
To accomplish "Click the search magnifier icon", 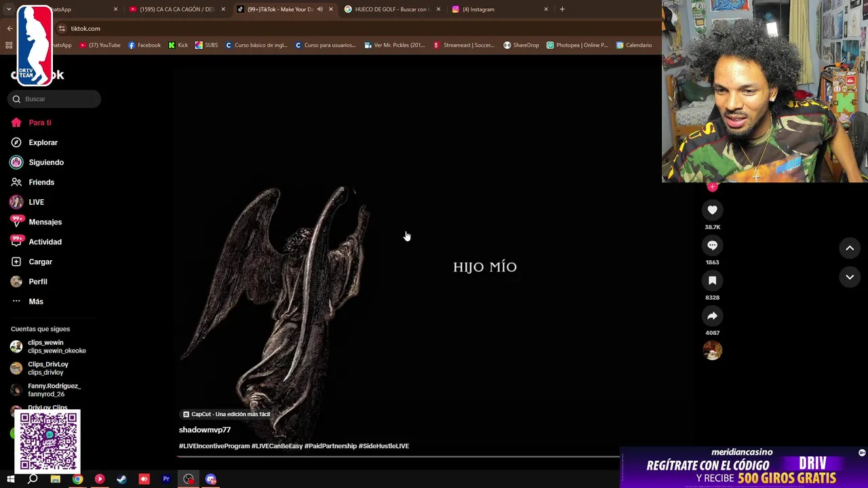I will (x=16, y=99).
